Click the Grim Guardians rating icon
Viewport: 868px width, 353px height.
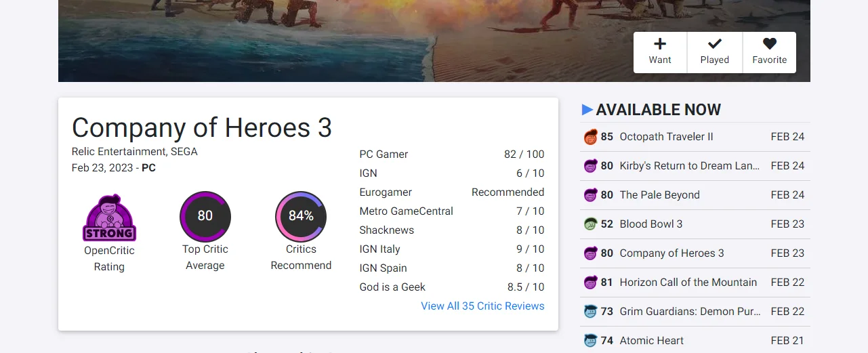coord(590,312)
